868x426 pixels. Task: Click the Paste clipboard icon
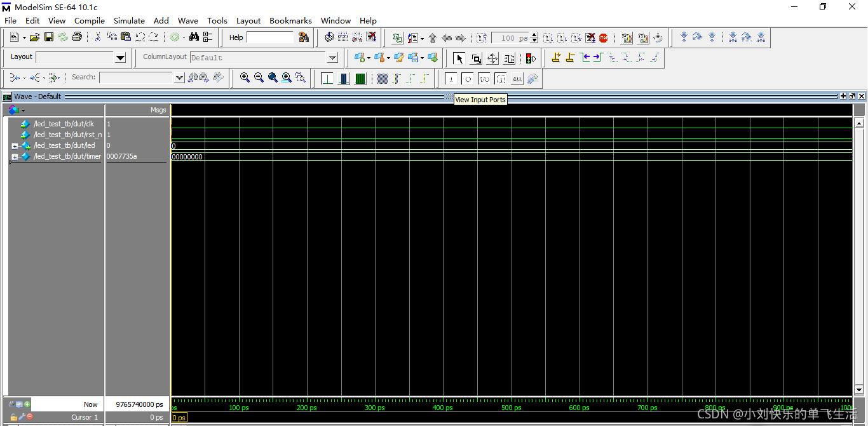(126, 37)
